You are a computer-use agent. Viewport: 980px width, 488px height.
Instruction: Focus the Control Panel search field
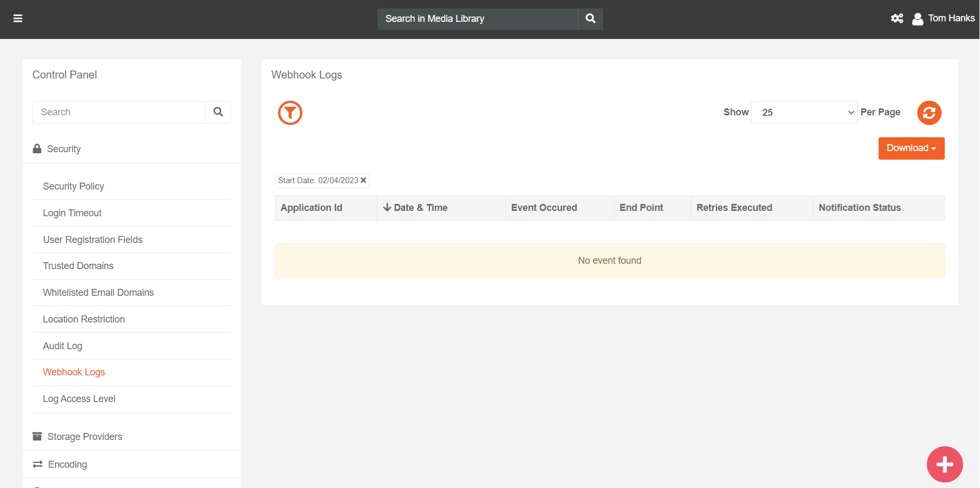119,112
